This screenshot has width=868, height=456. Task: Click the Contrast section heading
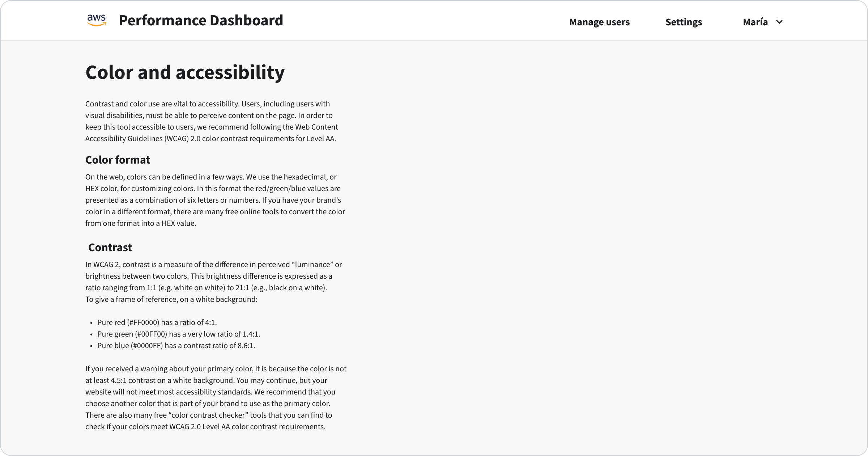(110, 247)
